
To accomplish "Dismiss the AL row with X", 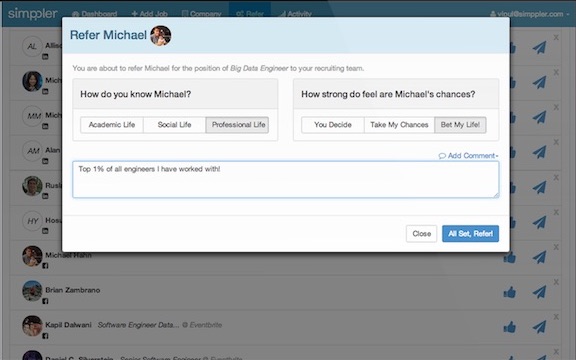I will click(556, 37).
